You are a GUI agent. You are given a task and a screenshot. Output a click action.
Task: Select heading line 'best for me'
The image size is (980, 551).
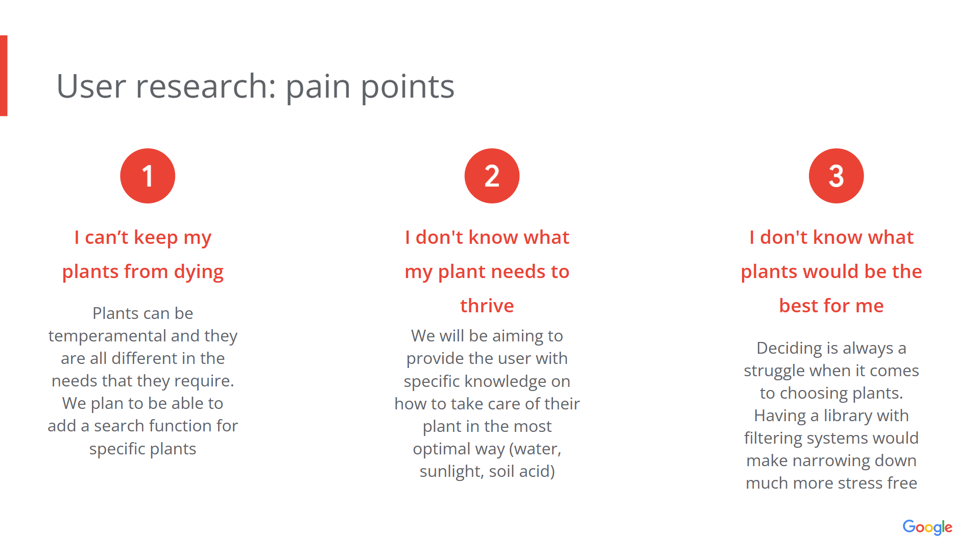coord(831,306)
